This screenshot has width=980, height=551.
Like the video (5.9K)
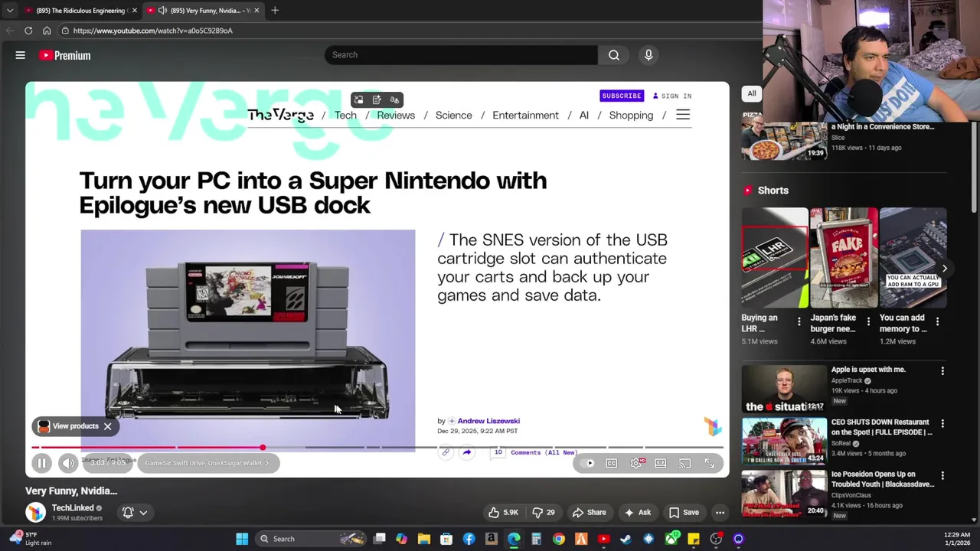[503, 513]
